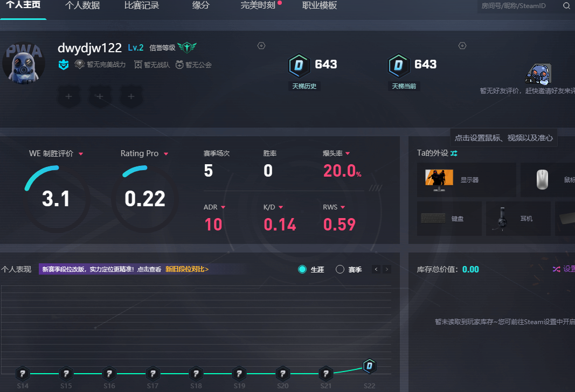
Task: Click the S22 season rank marker
Action: [369, 367]
